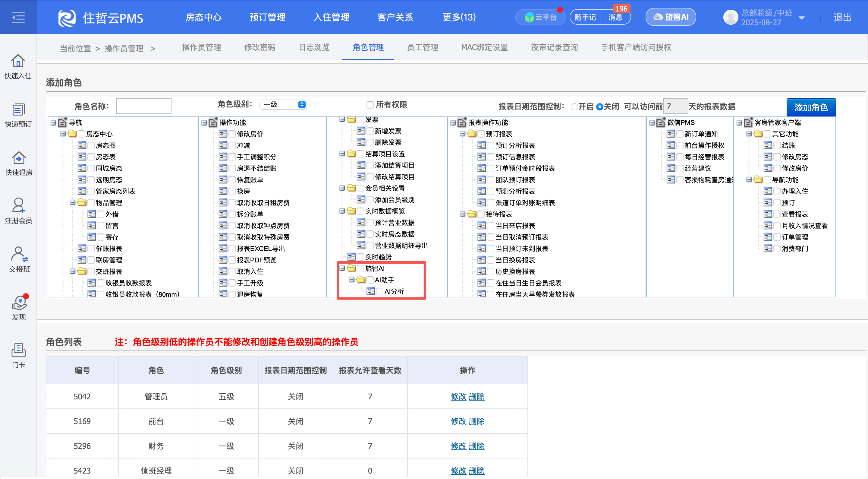The width and height of the screenshot is (868, 479).
Task: Open the 预订管理 top menu
Action: tap(268, 17)
